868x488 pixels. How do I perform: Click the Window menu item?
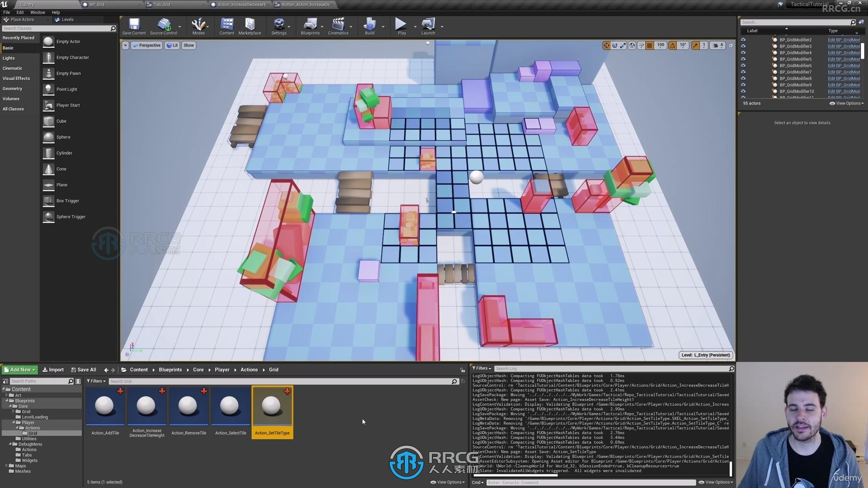click(38, 12)
